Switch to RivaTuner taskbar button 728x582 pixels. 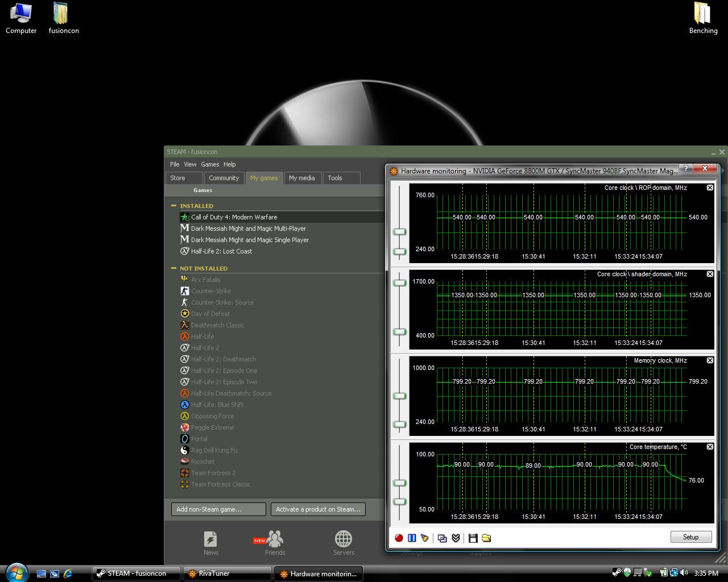click(227, 573)
